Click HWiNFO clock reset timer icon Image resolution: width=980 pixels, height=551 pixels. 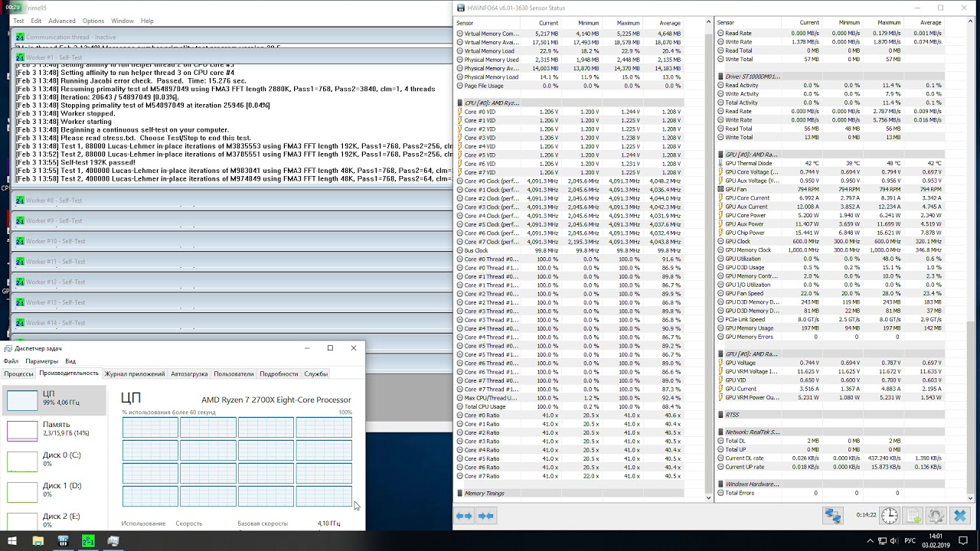click(889, 516)
